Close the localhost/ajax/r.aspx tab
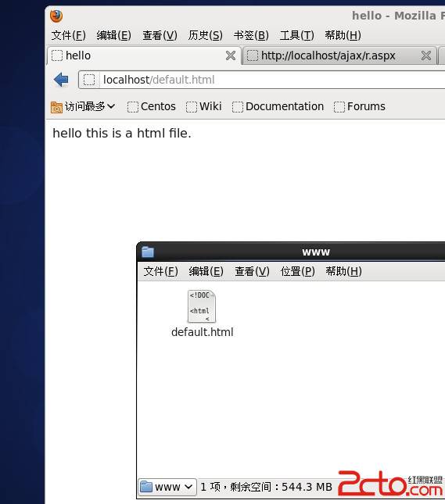The width and height of the screenshot is (445, 504). click(x=426, y=55)
